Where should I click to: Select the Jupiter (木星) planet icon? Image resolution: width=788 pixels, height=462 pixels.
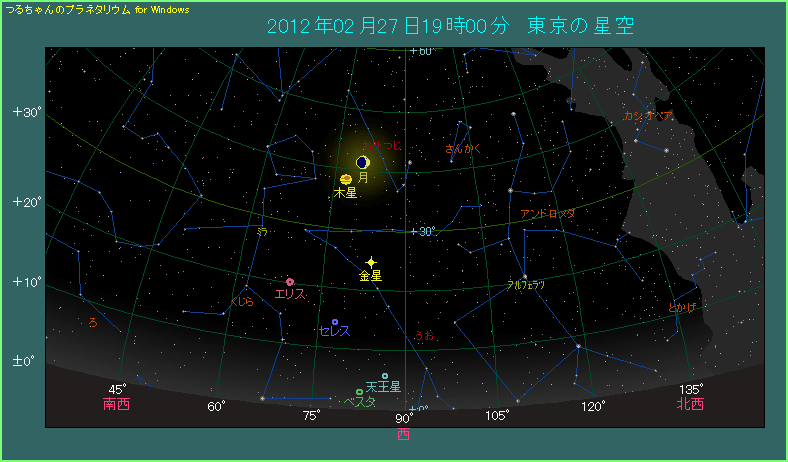(x=345, y=179)
